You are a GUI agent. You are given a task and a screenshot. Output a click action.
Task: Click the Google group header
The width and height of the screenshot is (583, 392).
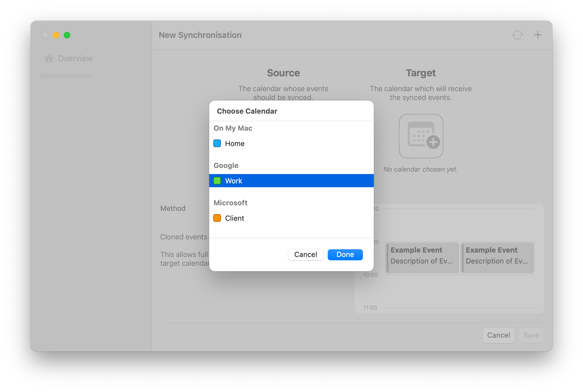pyautogui.click(x=226, y=166)
